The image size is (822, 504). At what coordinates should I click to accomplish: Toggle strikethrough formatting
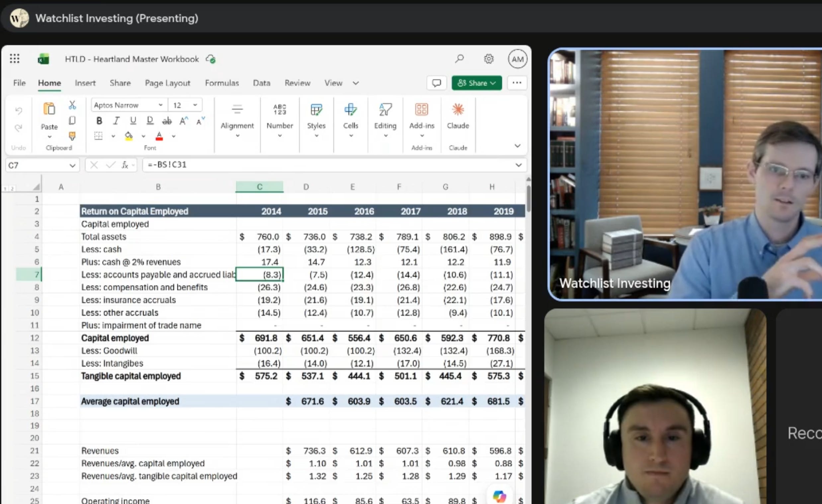(x=167, y=121)
